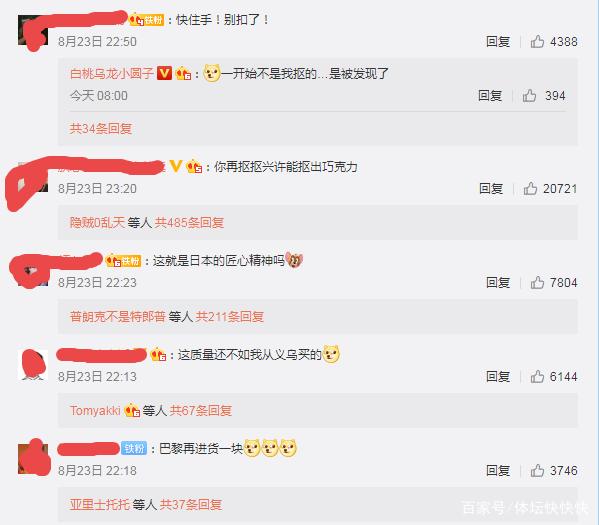This screenshot has width=599, height=525.
Task: Expand 共211条回复 reply thread
Action: (230, 316)
